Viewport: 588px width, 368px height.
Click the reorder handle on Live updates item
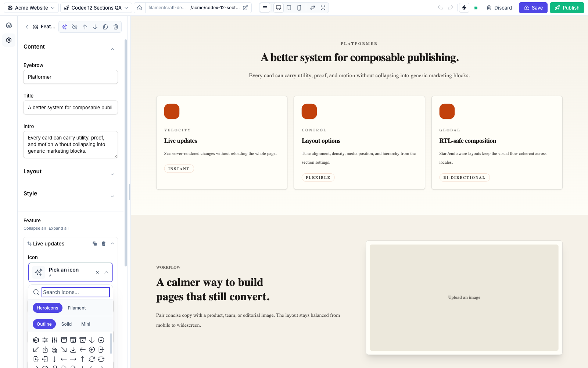(x=29, y=244)
